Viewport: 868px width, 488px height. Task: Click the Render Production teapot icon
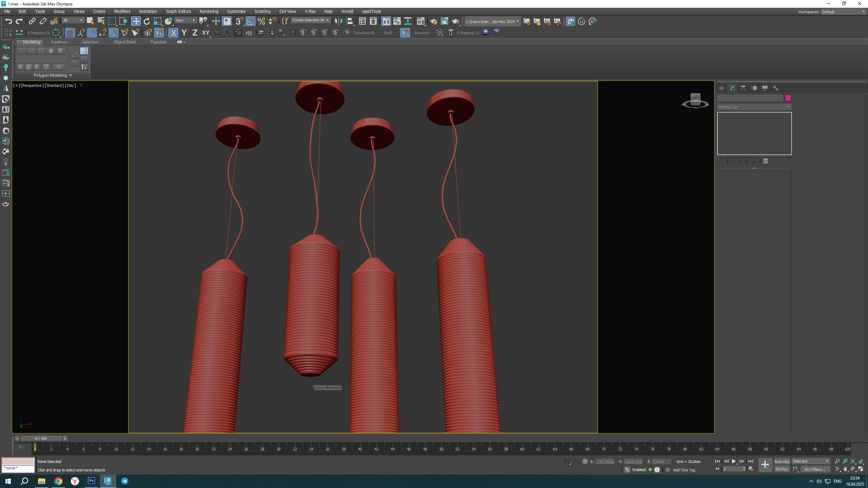coord(455,21)
